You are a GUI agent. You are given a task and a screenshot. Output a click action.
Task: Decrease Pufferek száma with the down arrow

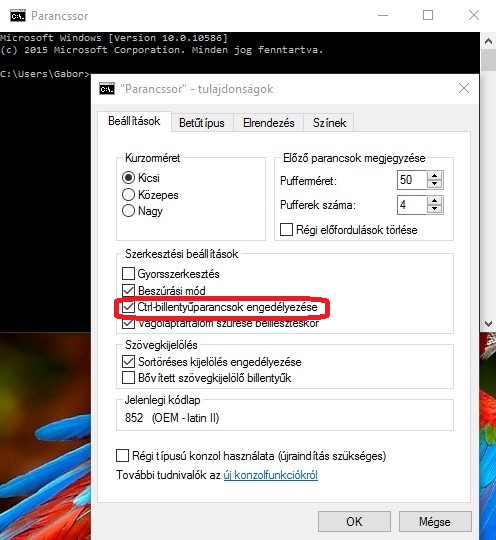tap(435, 209)
